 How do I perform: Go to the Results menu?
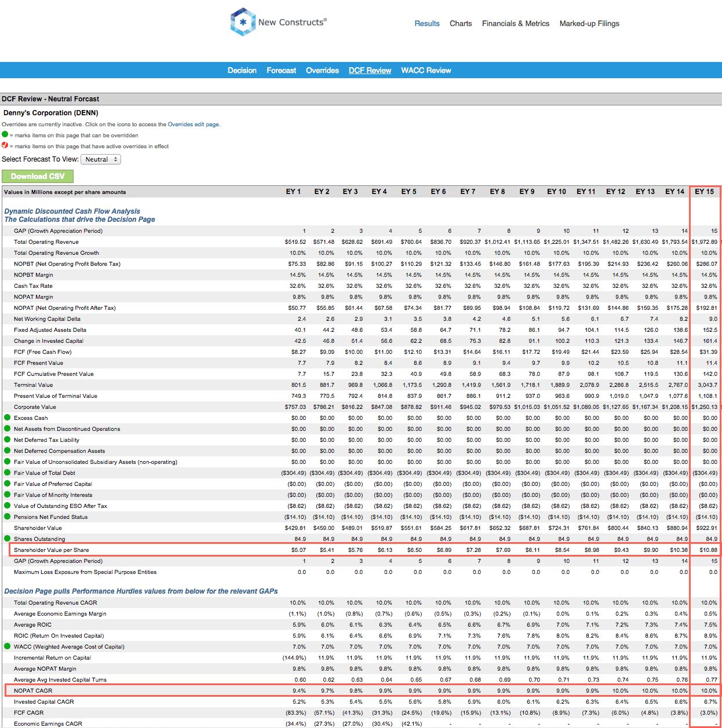[x=427, y=24]
